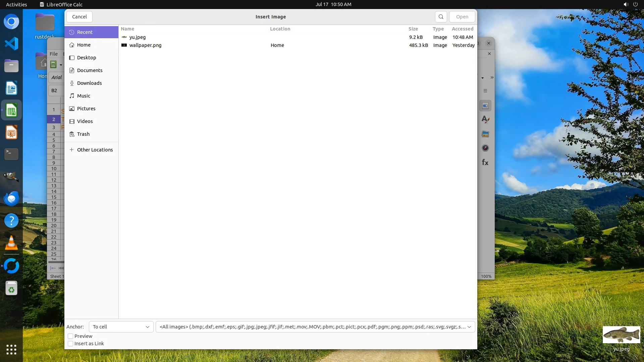Image resolution: width=644 pixels, height=362 pixels.
Task: Open the Sidebar Navigator compass icon
Action: [x=485, y=148]
